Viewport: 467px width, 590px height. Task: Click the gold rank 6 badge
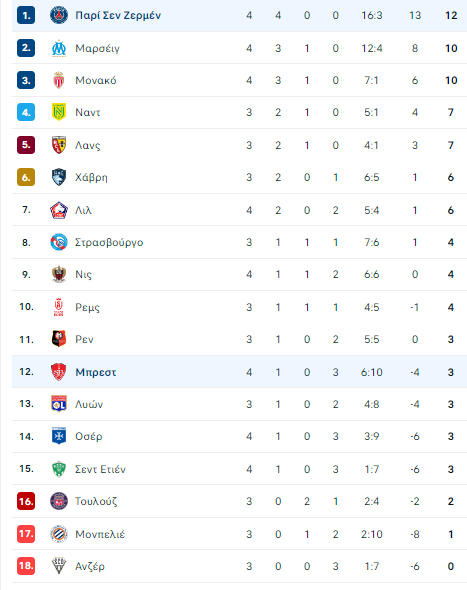pos(26,177)
